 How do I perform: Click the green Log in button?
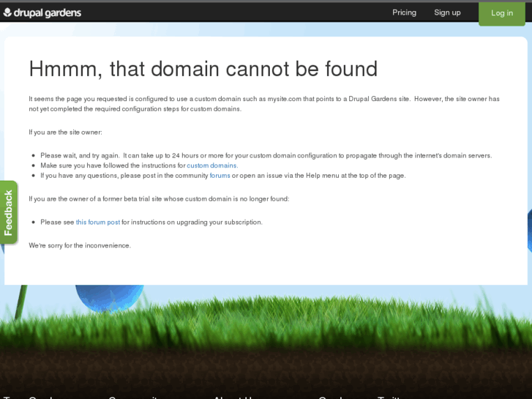(502, 13)
